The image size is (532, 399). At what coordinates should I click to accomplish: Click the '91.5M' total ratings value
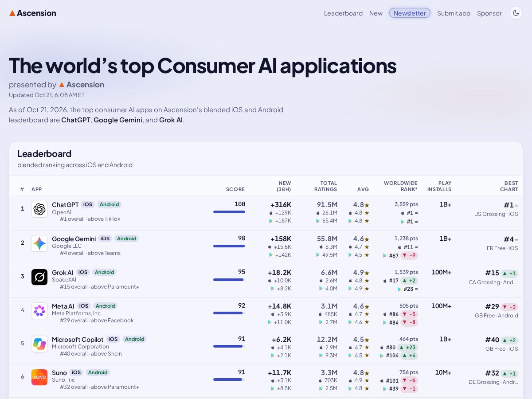[x=327, y=205]
